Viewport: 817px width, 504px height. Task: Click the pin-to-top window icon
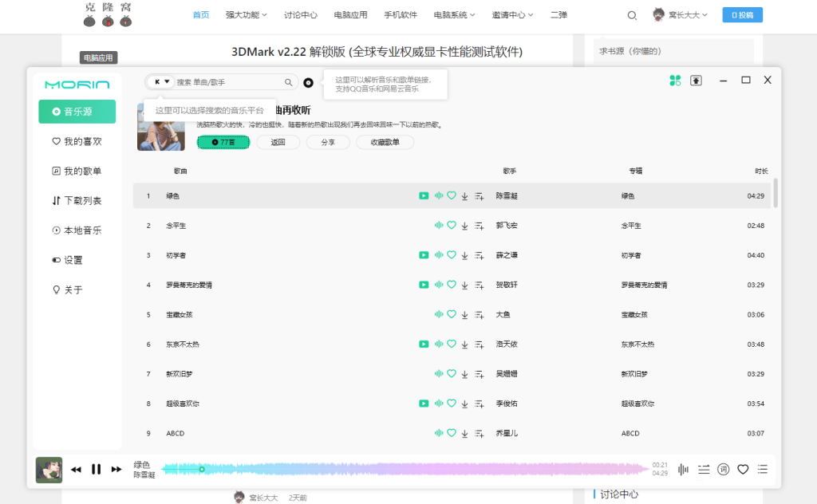point(696,81)
